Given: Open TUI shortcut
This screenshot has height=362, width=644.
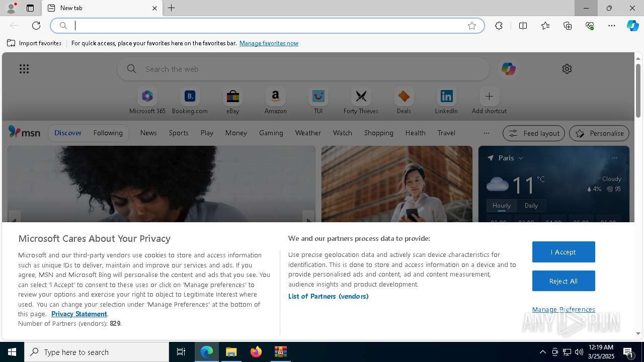Looking at the screenshot, I should (318, 101).
